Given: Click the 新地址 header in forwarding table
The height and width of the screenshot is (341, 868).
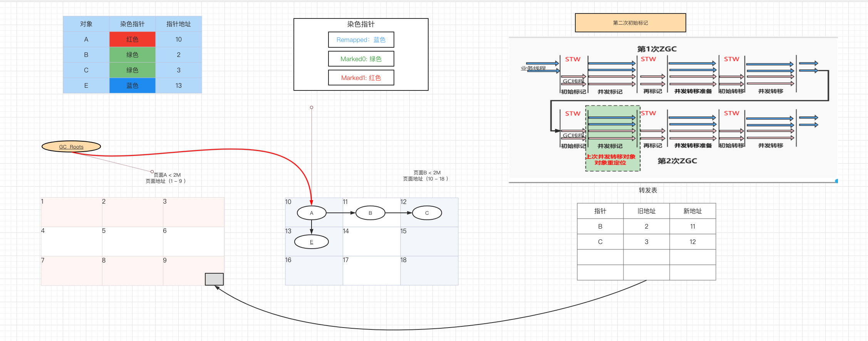Looking at the screenshot, I should (x=692, y=211).
